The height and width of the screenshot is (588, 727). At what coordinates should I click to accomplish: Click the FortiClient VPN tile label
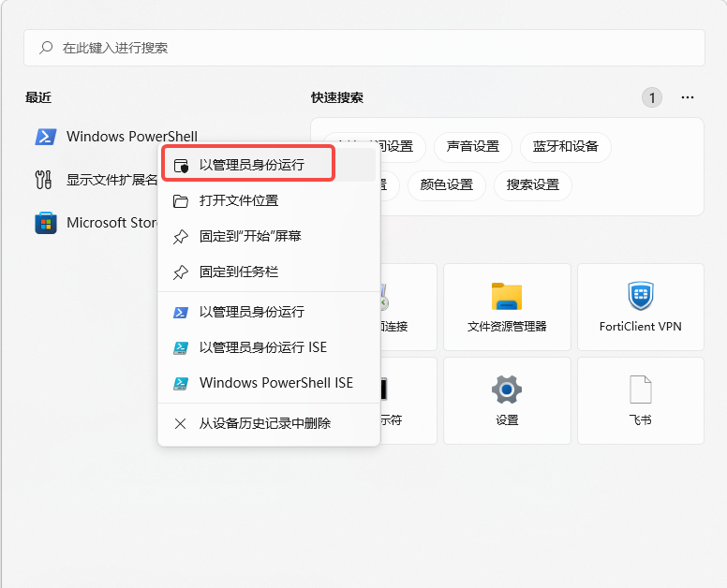(x=640, y=327)
